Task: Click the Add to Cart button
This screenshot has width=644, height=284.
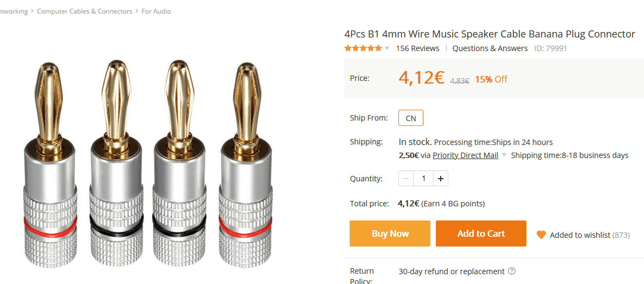Action: pos(481,233)
